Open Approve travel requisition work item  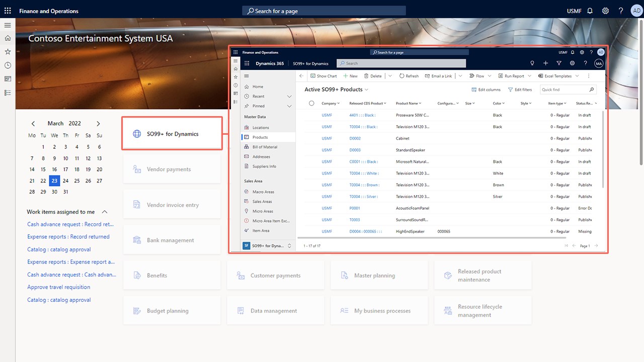tap(59, 287)
